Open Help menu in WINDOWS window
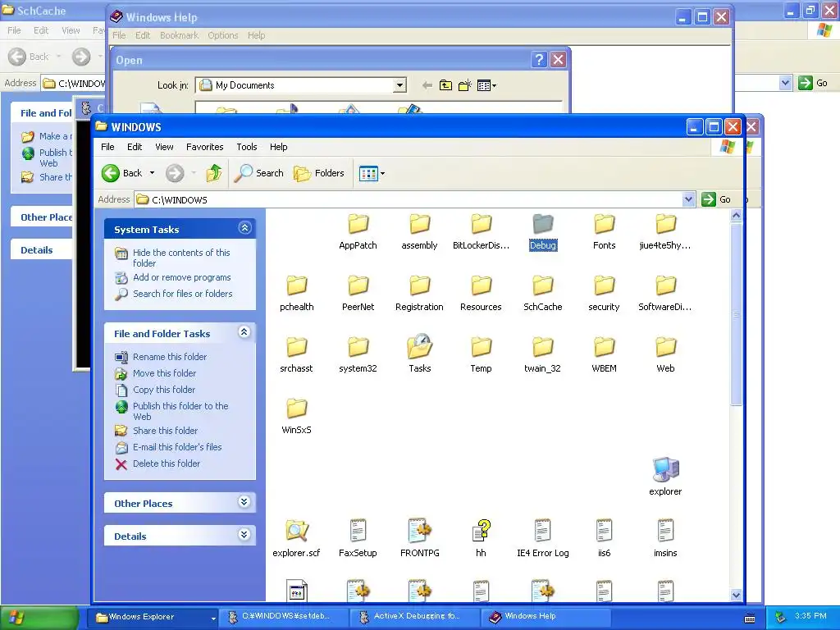The width and height of the screenshot is (840, 630). pos(279,147)
